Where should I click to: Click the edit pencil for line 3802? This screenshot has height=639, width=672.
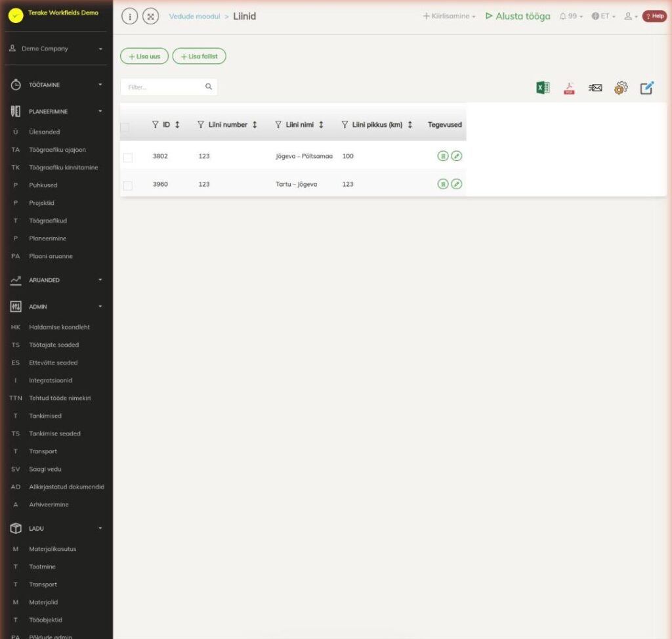(x=457, y=156)
